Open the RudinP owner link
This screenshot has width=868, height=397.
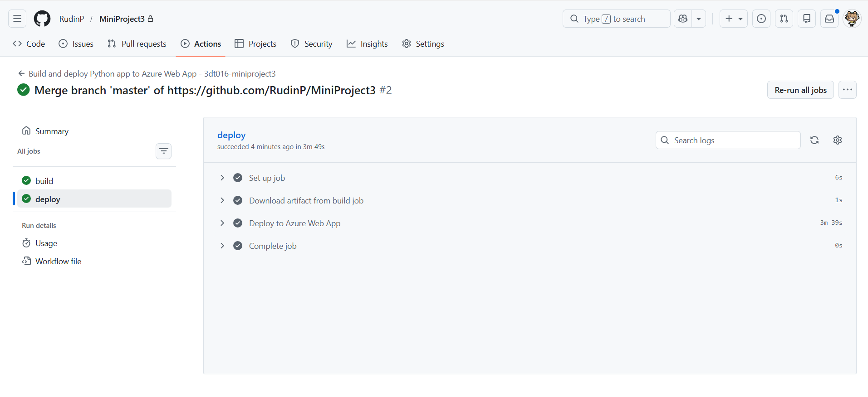tap(72, 19)
